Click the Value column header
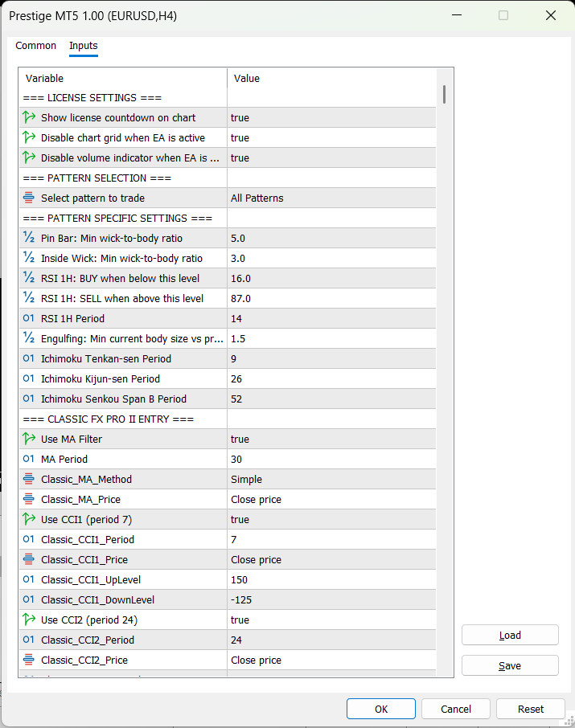Image resolution: width=575 pixels, height=728 pixels. 331,78
